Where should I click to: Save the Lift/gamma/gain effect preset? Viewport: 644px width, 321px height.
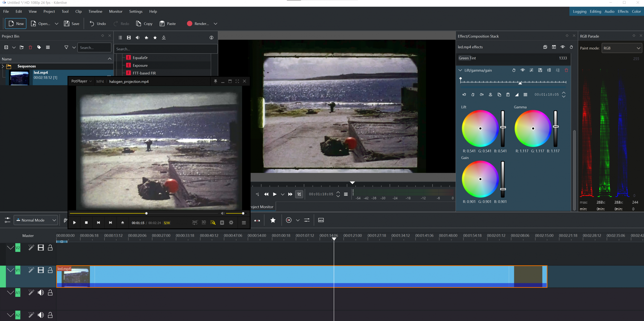tap(540, 70)
